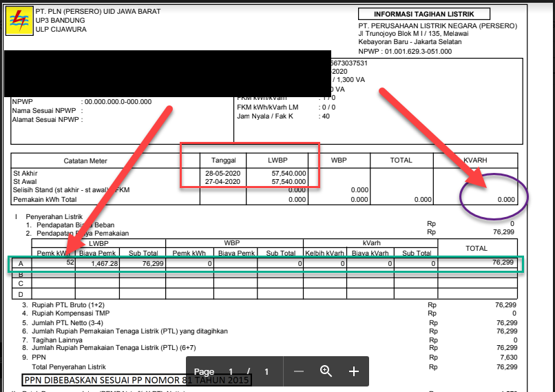Viewport: 555px width, 392px height.
Task: Click the 'Tanggal' column header
Action: pos(223,161)
